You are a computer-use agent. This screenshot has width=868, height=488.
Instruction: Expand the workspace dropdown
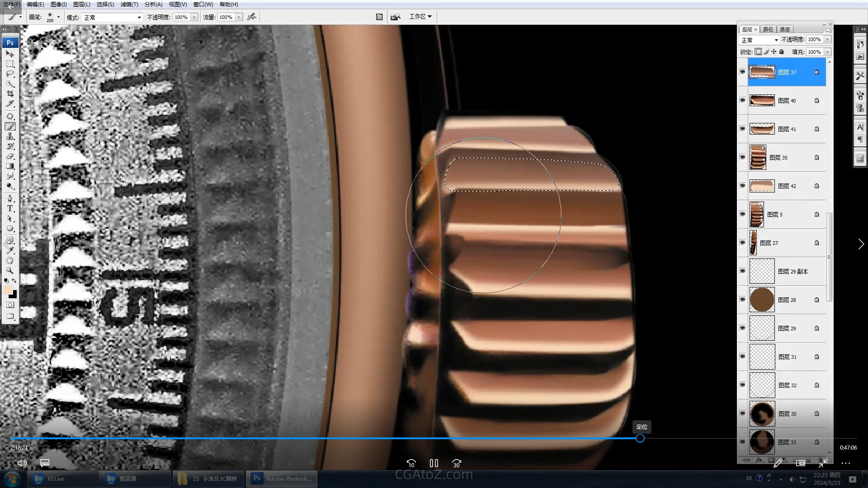tap(420, 16)
